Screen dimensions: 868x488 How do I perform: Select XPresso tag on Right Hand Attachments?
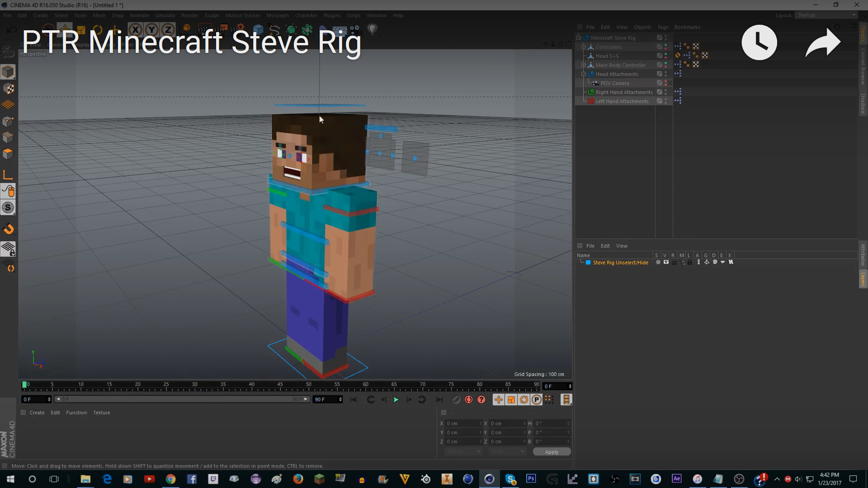click(678, 92)
